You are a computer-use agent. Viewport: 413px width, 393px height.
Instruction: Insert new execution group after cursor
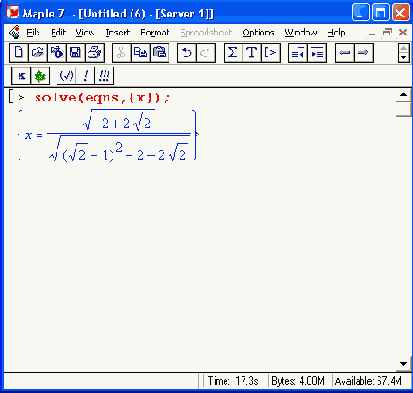(x=271, y=53)
